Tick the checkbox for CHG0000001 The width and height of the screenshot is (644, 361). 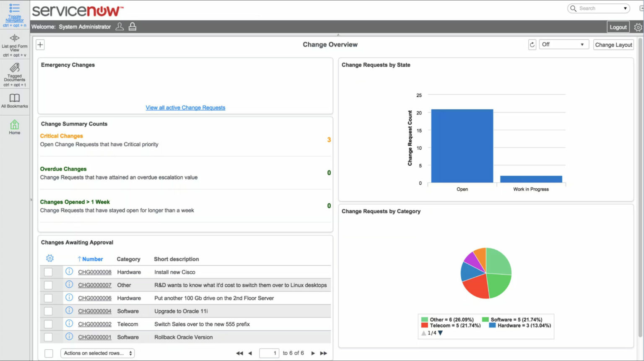48,337
